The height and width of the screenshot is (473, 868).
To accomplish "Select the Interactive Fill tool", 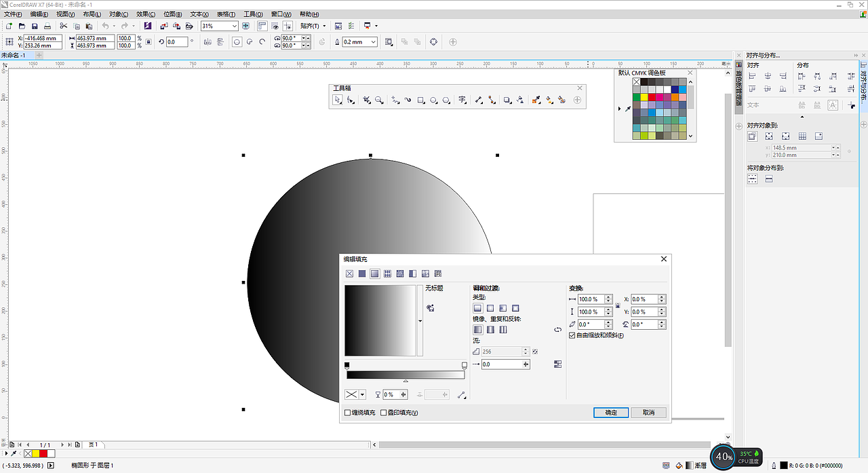I will [549, 100].
